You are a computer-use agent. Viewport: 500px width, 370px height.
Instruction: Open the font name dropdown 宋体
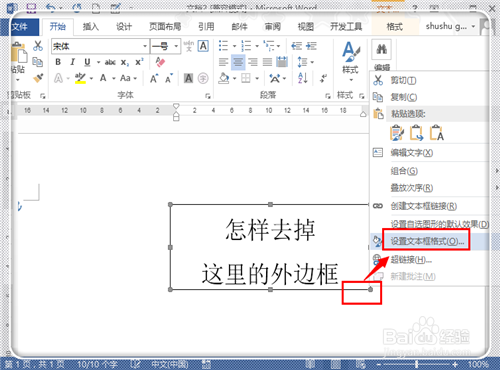coord(145,46)
